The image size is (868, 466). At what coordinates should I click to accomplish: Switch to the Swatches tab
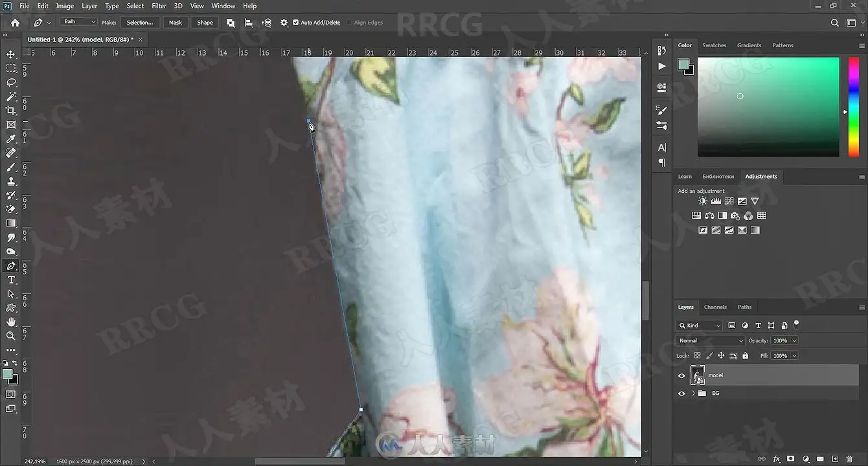click(714, 45)
